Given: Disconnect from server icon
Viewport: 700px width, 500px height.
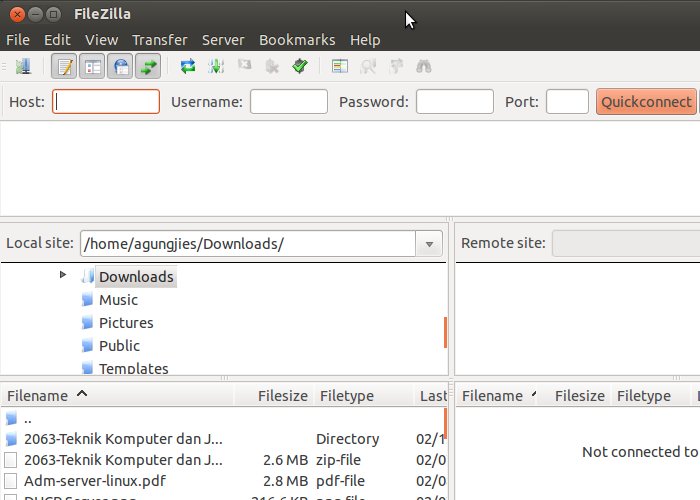Looking at the screenshot, I should (272, 67).
